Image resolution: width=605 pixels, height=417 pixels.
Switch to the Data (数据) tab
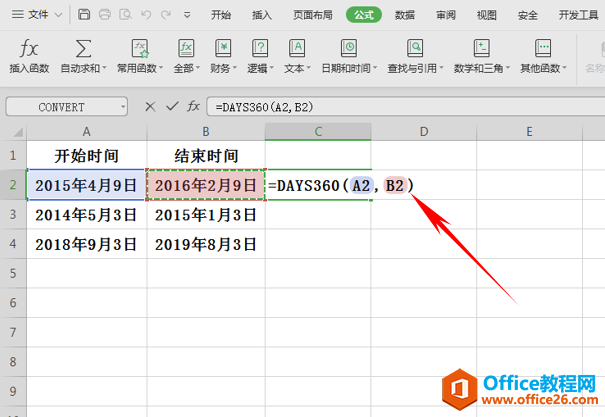point(405,15)
